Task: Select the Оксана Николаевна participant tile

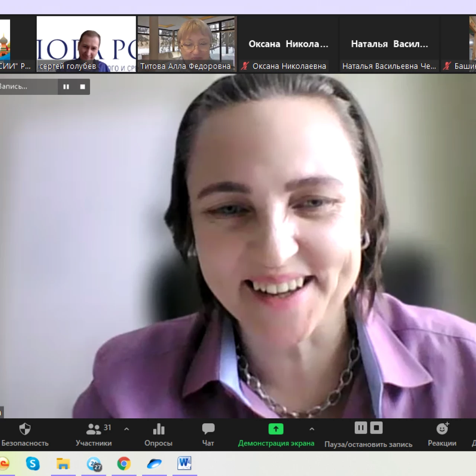Action: point(288,44)
